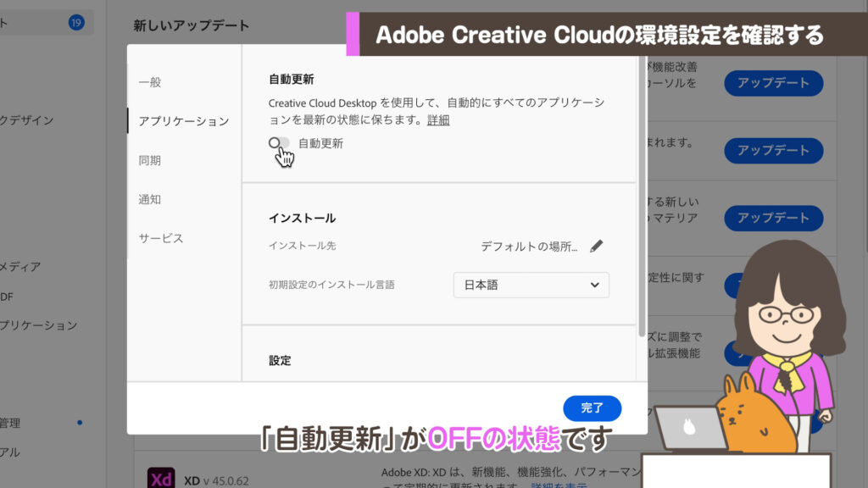
Task: Open the 日本語 install language dropdown
Action: pos(531,285)
